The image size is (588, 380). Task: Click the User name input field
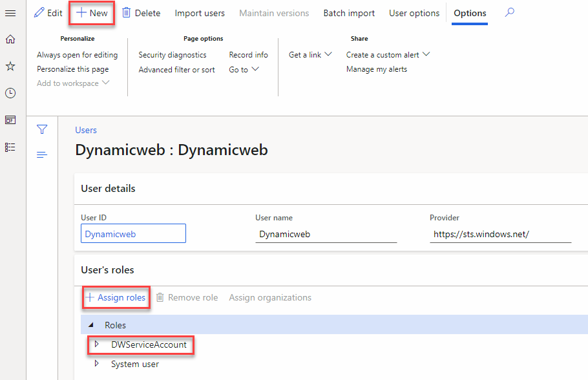[x=326, y=234]
